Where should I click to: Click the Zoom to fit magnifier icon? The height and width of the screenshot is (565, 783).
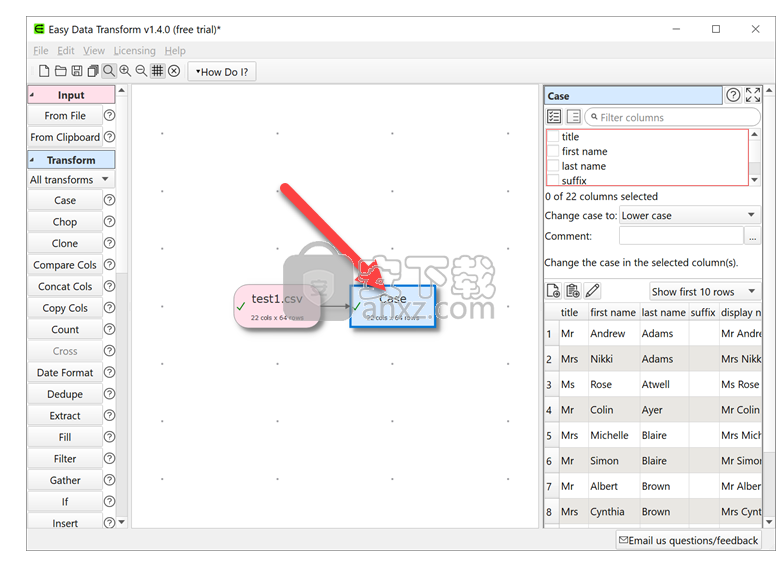tap(108, 71)
